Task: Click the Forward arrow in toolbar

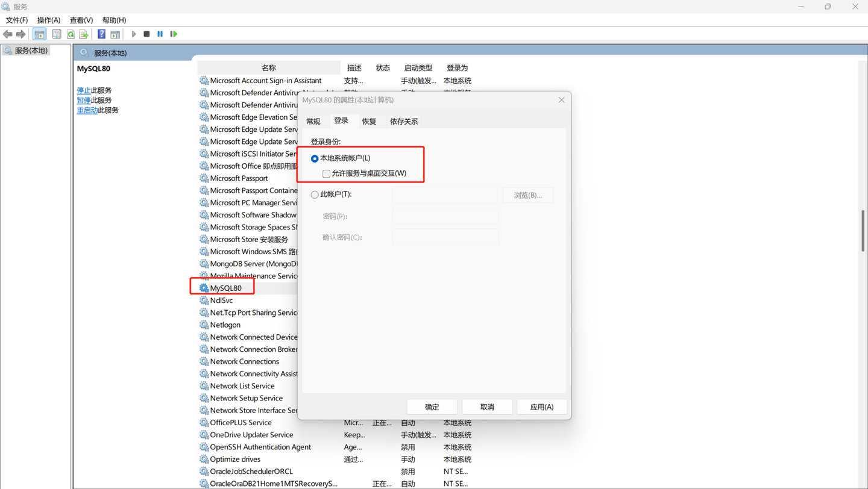Action: [21, 34]
